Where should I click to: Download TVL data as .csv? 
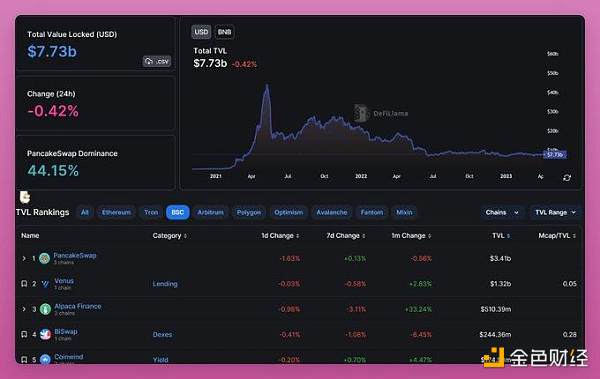(157, 61)
